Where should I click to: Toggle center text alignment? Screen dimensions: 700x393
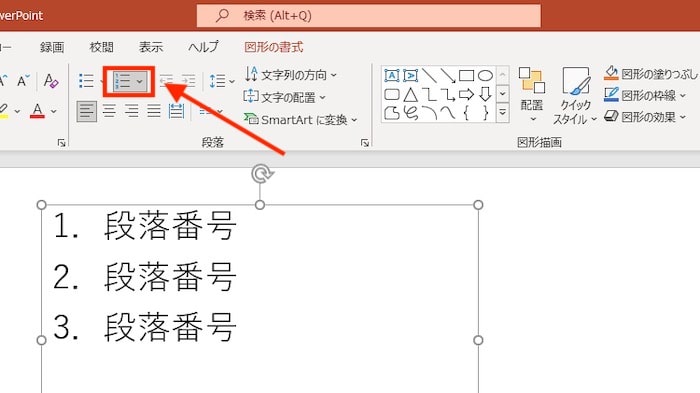click(x=109, y=111)
